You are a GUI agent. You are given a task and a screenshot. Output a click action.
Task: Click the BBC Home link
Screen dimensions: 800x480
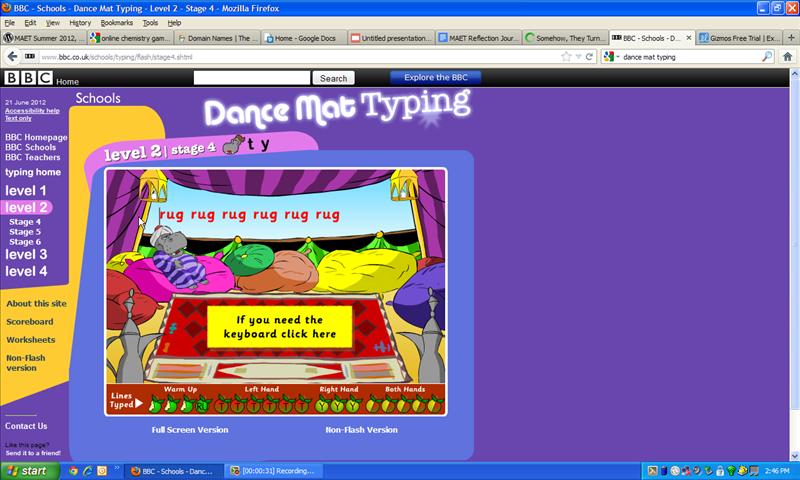pos(67,82)
